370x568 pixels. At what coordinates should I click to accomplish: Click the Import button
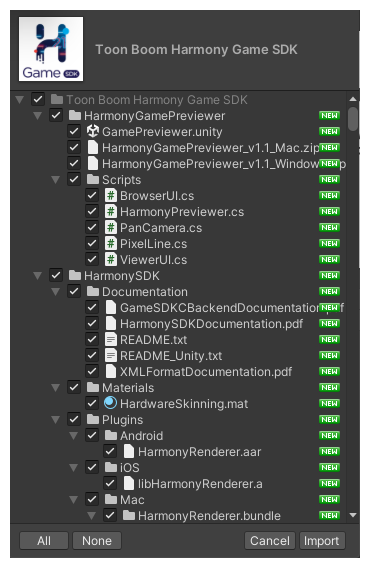tap(322, 540)
